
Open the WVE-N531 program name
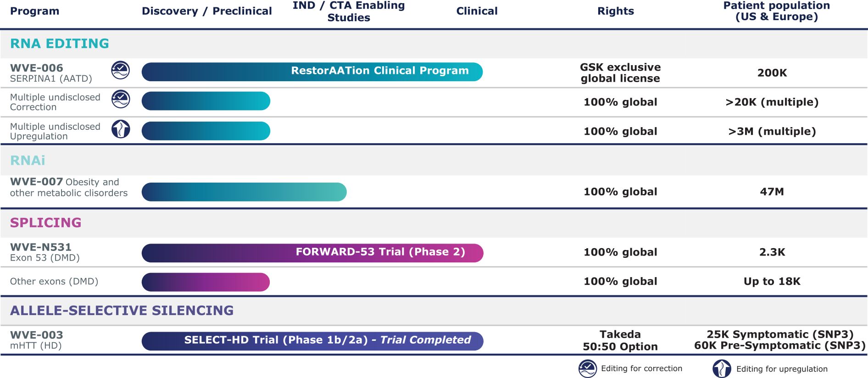(x=41, y=247)
